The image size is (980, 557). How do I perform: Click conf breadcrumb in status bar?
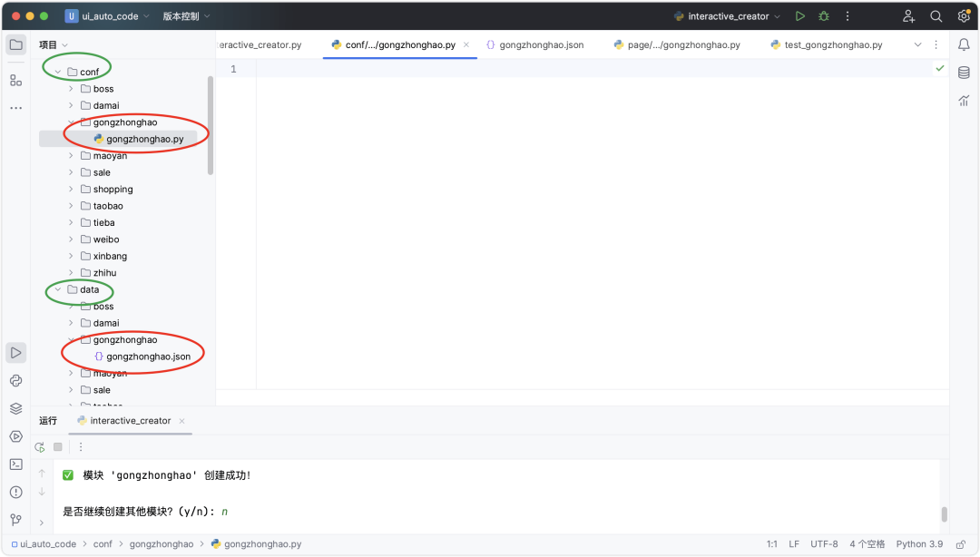(x=103, y=544)
